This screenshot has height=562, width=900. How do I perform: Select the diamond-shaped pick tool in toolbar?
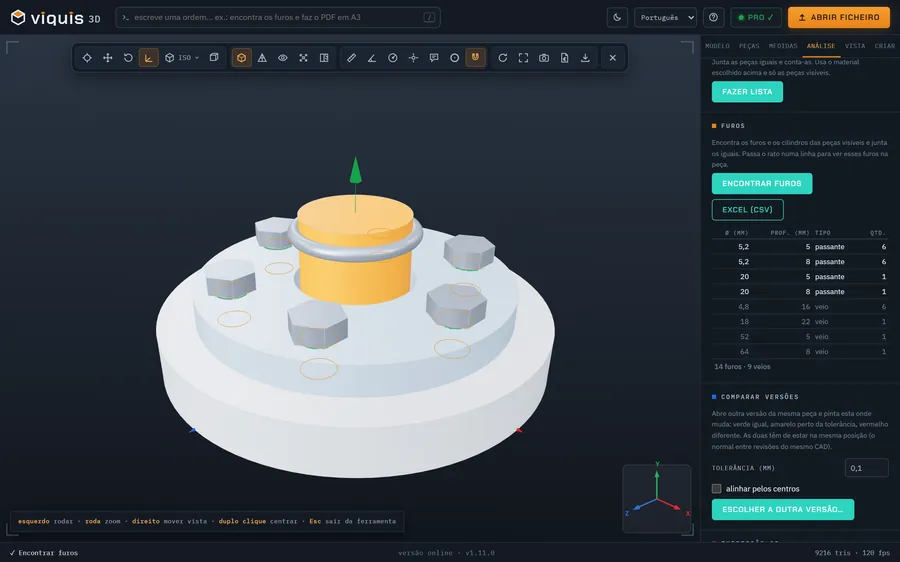(x=87, y=57)
